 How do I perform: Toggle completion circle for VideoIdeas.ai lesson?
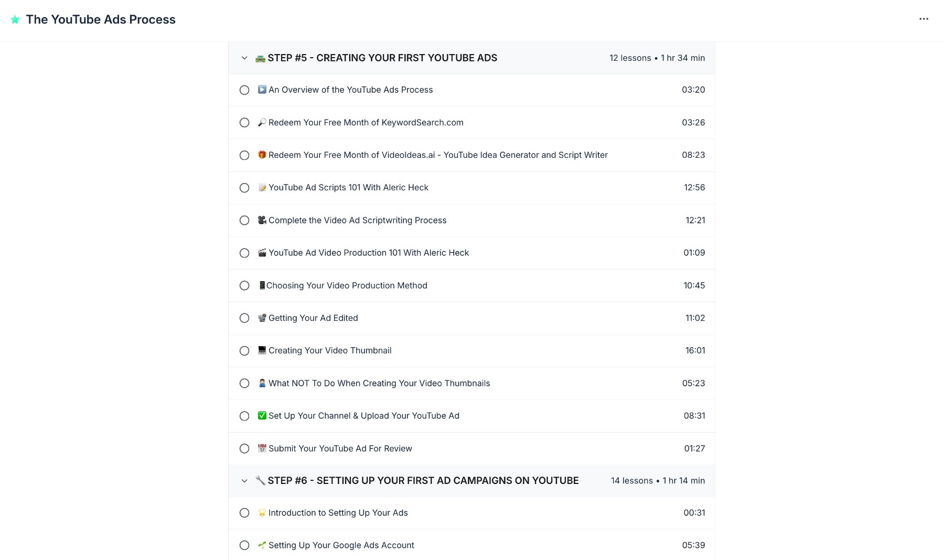click(x=244, y=155)
